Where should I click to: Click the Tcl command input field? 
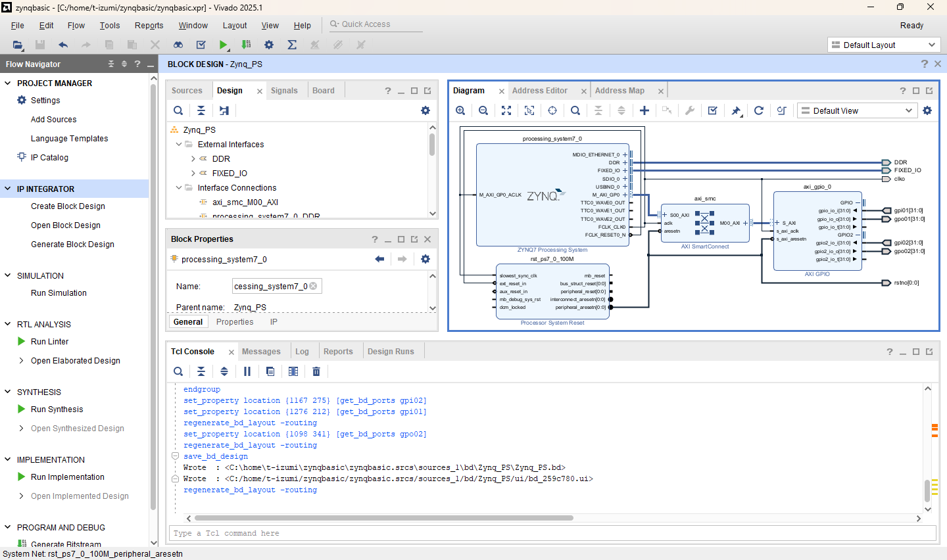[x=552, y=533]
